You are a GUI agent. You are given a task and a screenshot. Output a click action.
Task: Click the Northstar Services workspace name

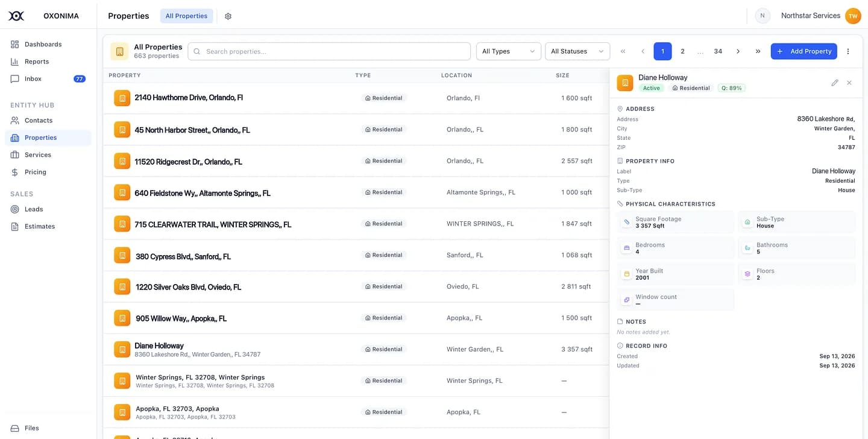[811, 16]
